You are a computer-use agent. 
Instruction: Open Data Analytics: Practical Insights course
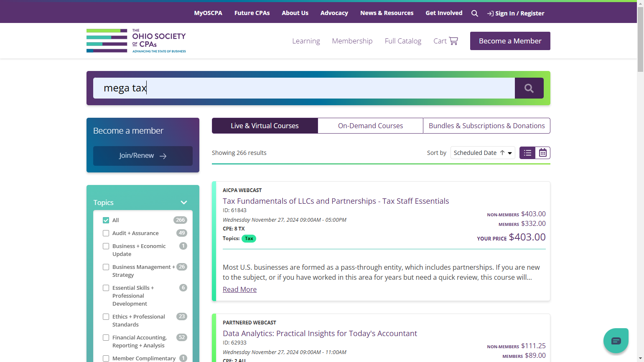[320, 333]
